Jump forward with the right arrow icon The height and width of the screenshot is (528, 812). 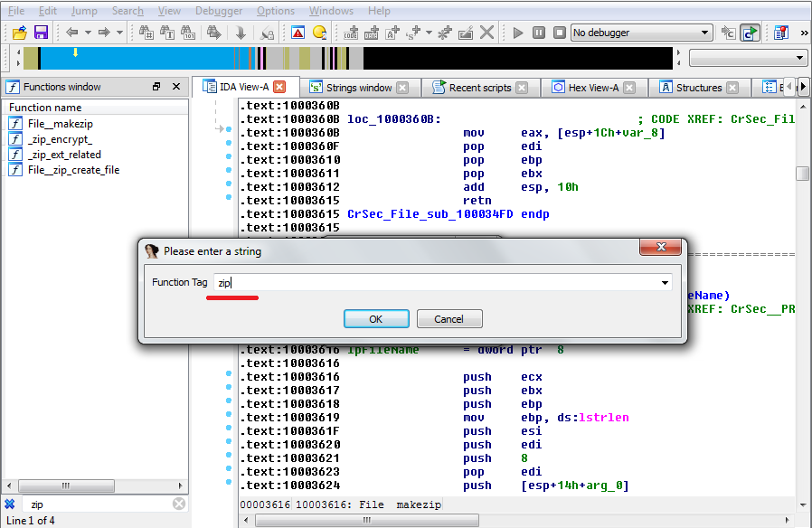coord(104,33)
